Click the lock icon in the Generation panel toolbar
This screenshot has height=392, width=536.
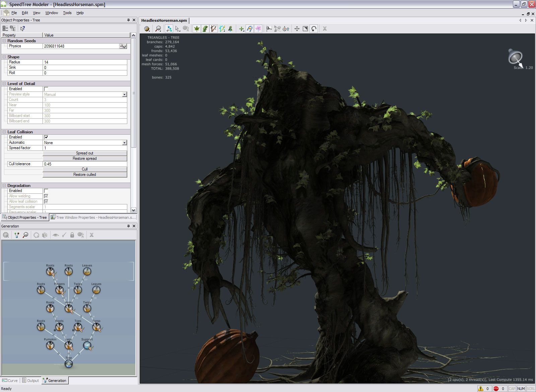(72, 235)
